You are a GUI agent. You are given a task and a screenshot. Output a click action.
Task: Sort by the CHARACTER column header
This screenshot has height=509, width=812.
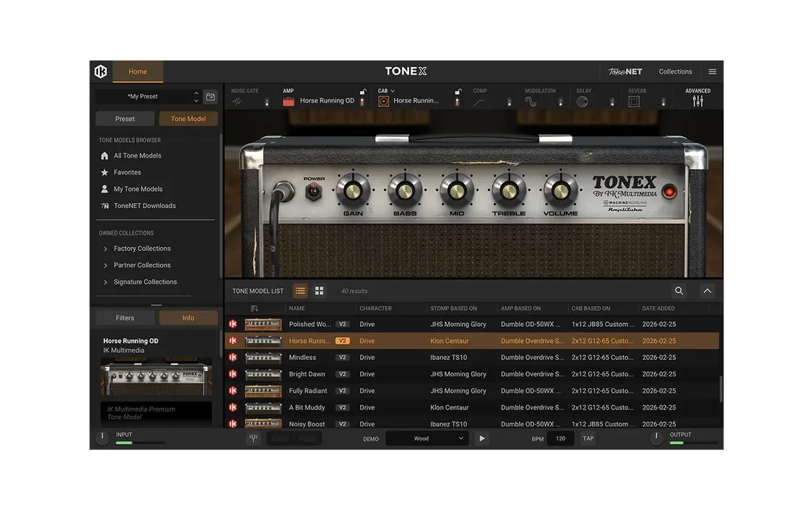tap(376, 308)
